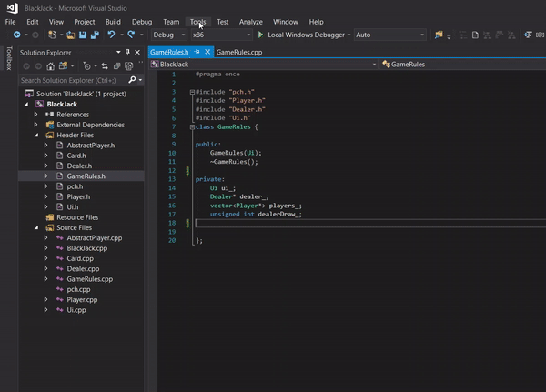Expand the External Dependencies node

point(35,125)
